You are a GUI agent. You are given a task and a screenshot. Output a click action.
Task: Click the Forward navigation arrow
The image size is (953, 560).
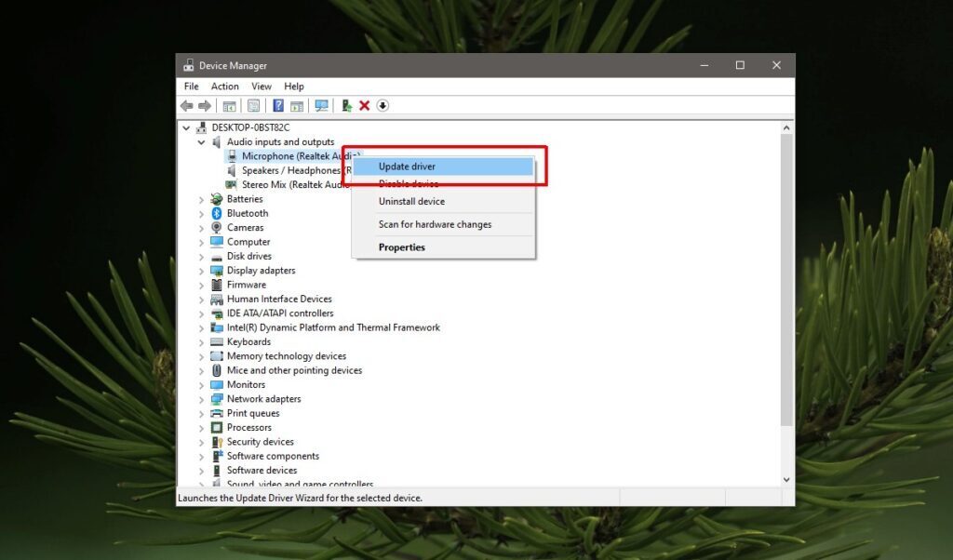point(205,105)
